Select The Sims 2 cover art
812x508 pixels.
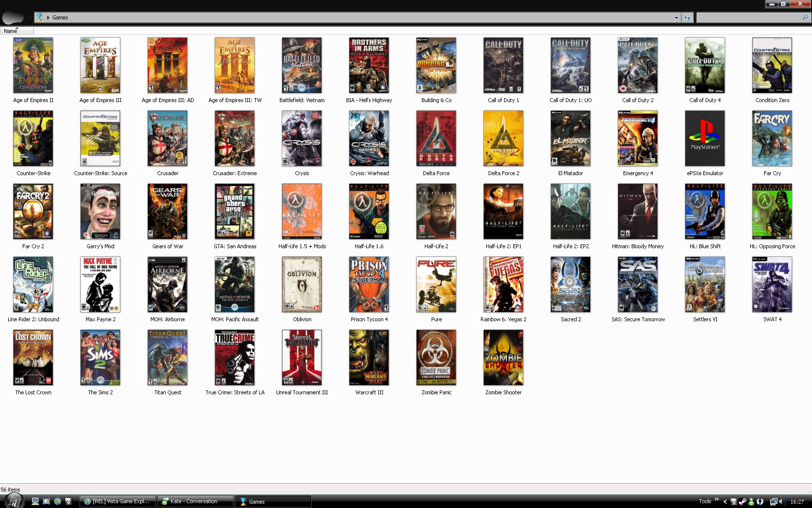(100, 358)
